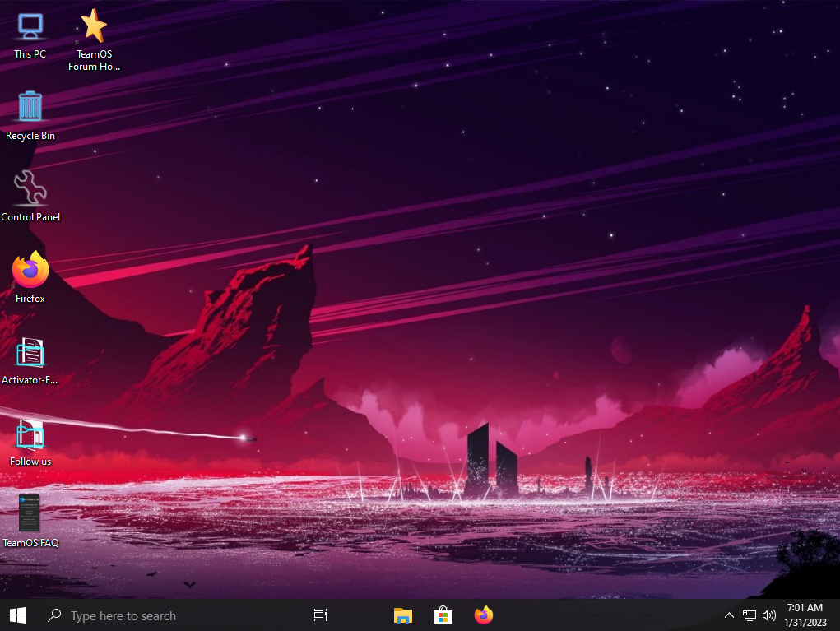The width and height of the screenshot is (840, 631).
Task: Open the network status tray icon
Action: [749, 615]
